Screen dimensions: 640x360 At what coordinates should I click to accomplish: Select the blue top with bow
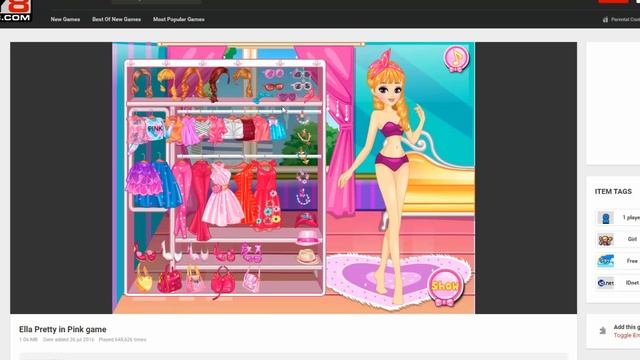pyautogui.click(x=277, y=128)
